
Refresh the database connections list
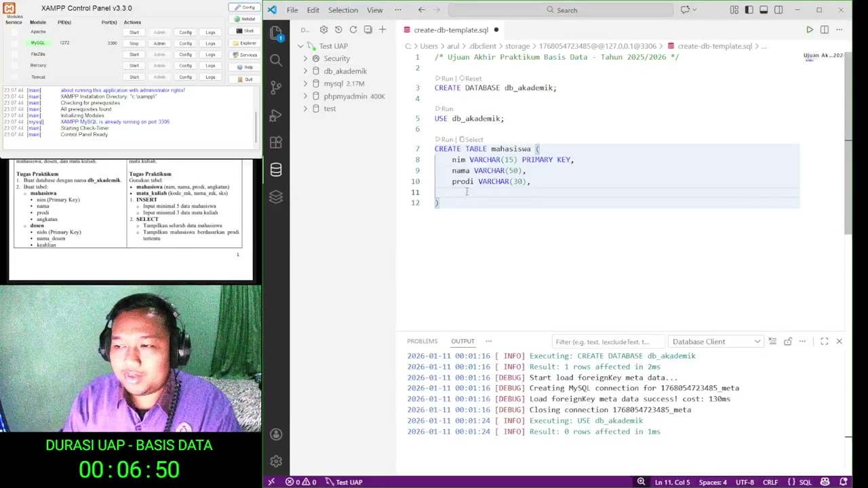[x=353, y=30]
